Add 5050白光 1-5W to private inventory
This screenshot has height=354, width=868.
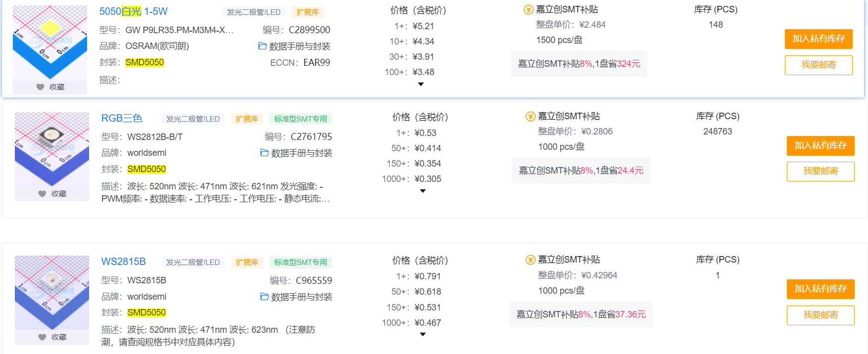(819, 39)
